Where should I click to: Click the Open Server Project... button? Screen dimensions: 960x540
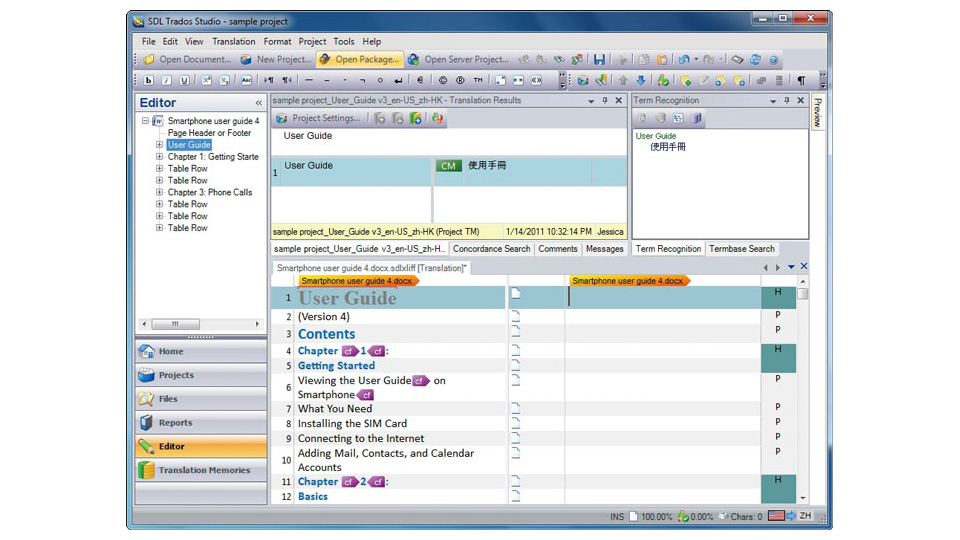(x=459, y=59)
